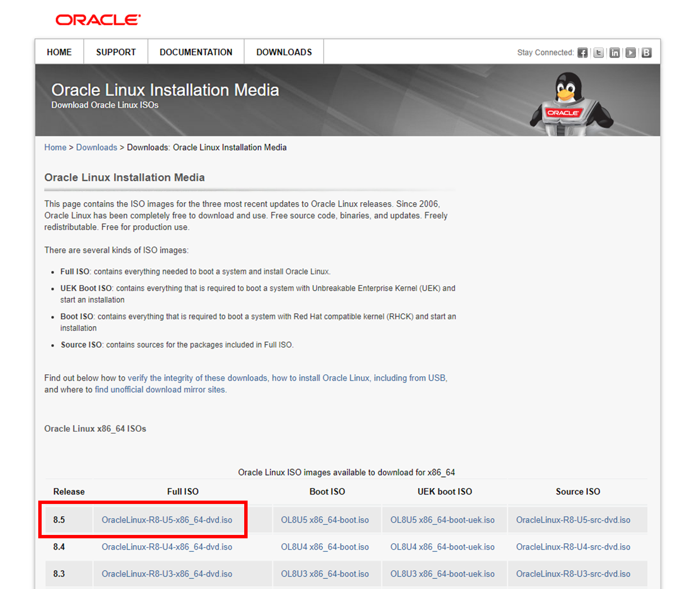Viewport: 700px width, 589px height.
Task: Open the LinkedIn icon in the header
Action: point(614,52)
